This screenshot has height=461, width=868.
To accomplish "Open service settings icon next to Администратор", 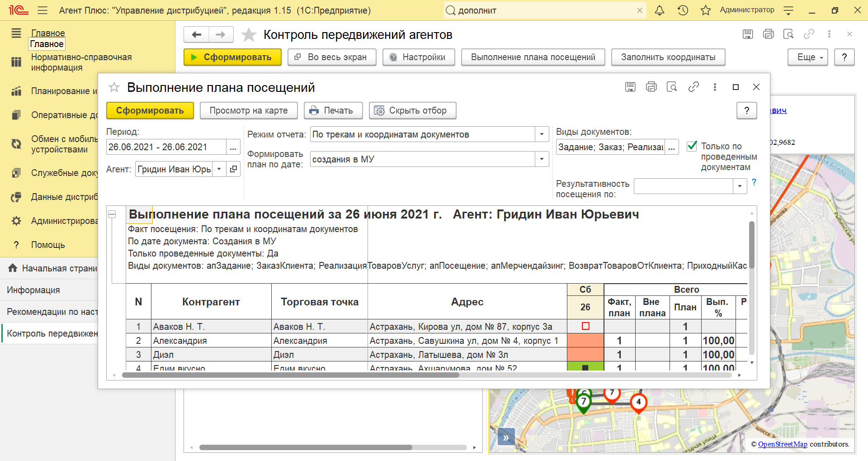I will 788,10.
